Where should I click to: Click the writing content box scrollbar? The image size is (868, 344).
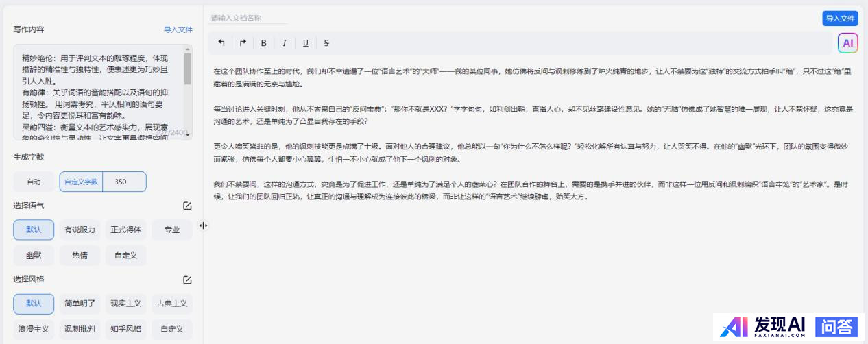click(x=188, y=69)
